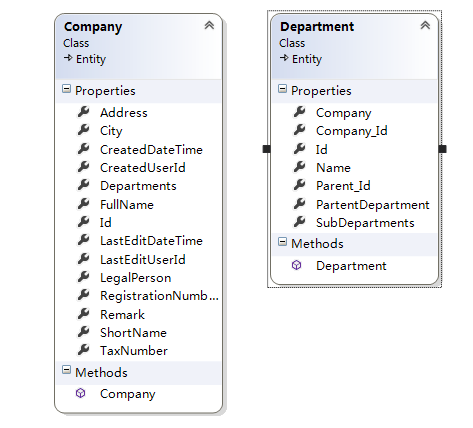This screenshot has height=428, width=473.
Task: Click Entity base type in Company header
Action: [91, 59]
